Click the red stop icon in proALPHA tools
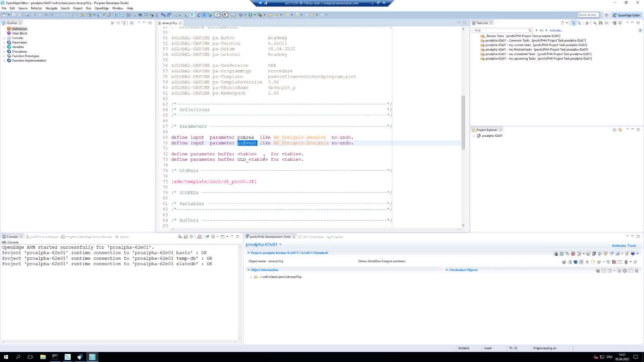Viewport: 644px width, 362px height. tap(573, 254)
